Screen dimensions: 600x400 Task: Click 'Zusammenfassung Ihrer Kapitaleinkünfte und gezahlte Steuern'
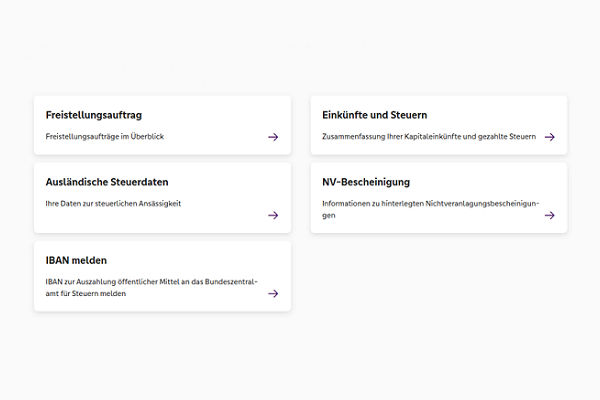[429, 136]
